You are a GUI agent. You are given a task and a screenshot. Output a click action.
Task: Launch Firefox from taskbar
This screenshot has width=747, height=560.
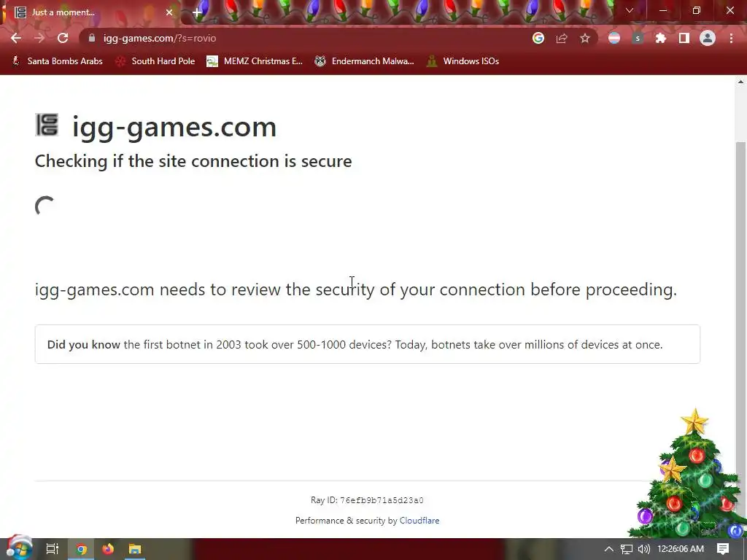(x=108, y=549)
